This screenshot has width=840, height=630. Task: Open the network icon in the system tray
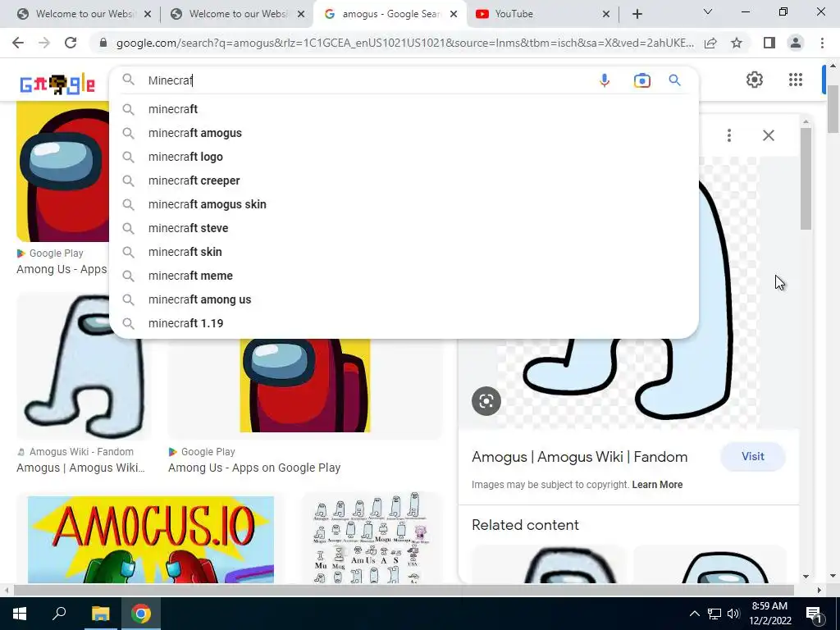[714, 614]
